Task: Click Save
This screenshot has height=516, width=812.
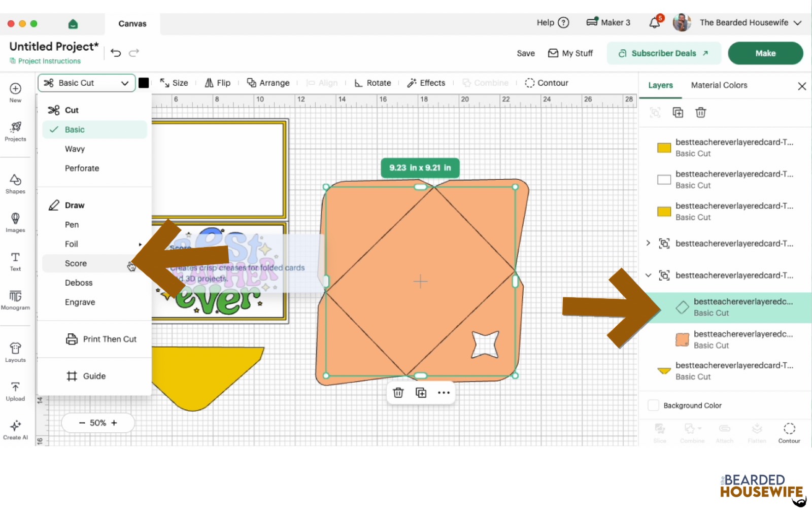Action: [x=526, y=53]
